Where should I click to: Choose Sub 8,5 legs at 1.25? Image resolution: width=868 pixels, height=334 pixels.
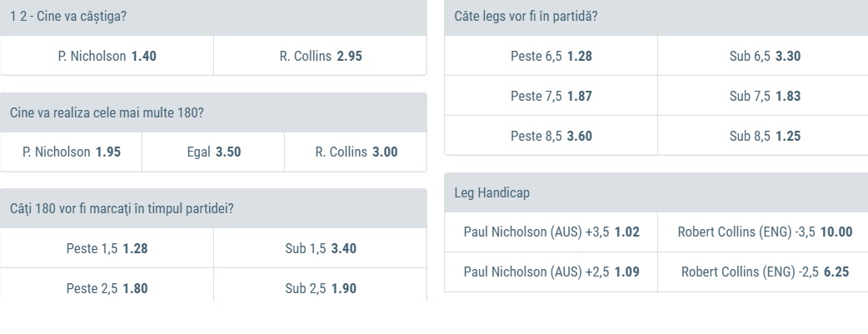[x=765, y=136]
